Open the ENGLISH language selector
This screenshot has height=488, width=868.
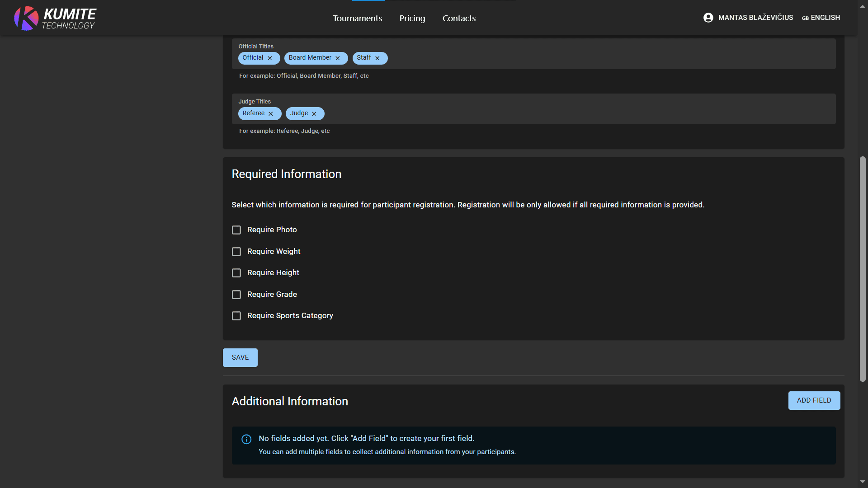point(825,18)
